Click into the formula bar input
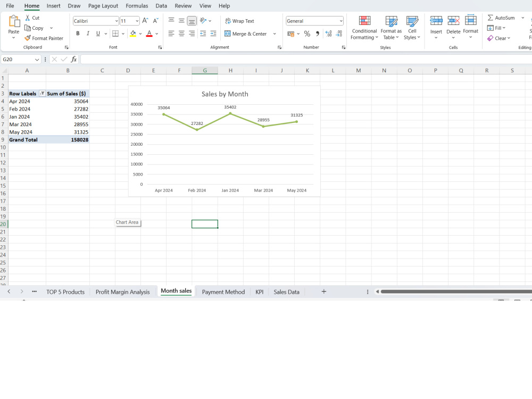The image size is (532, 399). coord(306,60)
